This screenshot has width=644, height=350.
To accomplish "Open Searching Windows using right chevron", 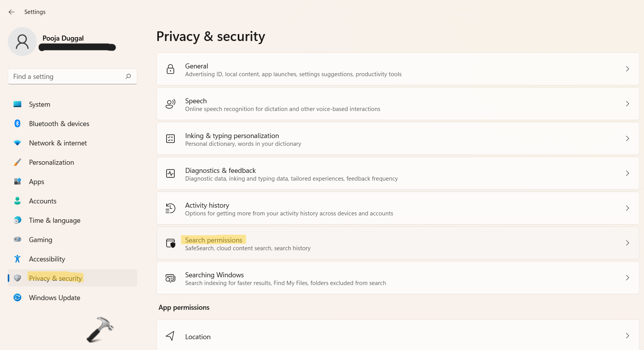I will coord(627,278).
